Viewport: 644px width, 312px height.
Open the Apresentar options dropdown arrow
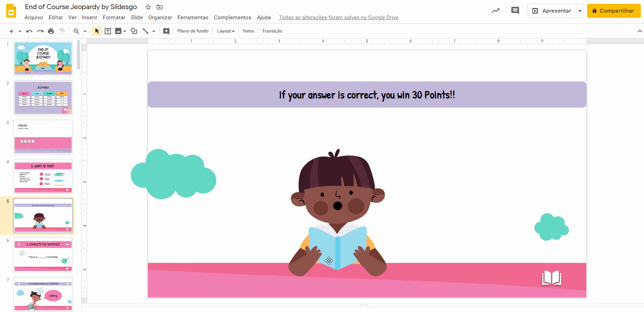pyautogui.click(x=580, y=11)
